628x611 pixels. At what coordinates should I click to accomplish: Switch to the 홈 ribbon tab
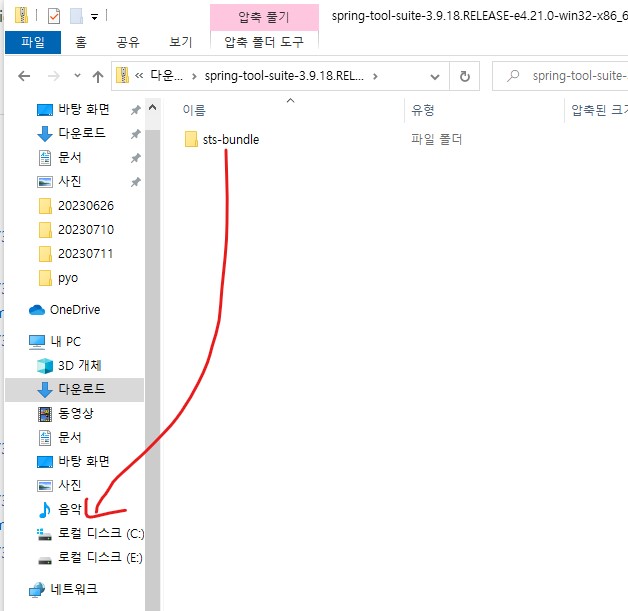pos(81,42)
